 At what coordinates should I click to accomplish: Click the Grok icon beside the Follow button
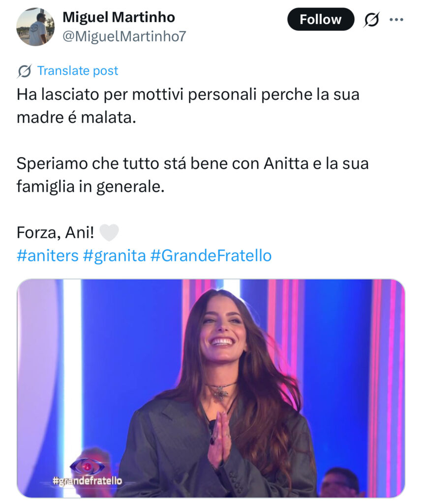(x=371, y=20)
